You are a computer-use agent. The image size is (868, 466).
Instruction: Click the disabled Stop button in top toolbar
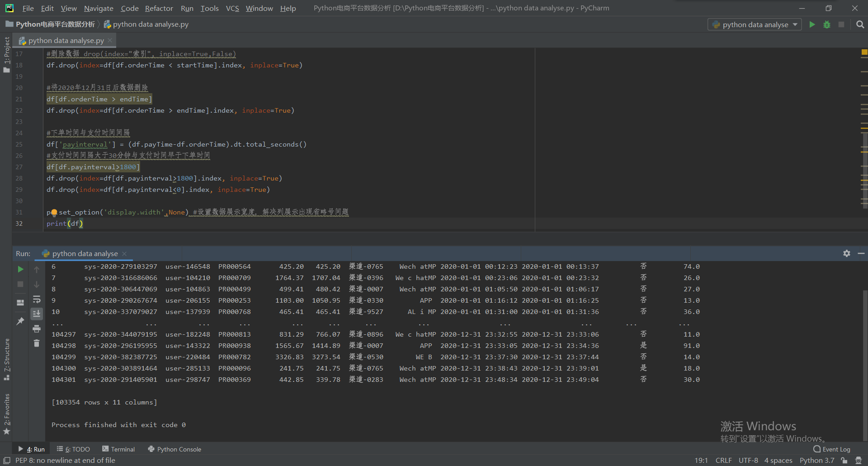pos(841,24)
